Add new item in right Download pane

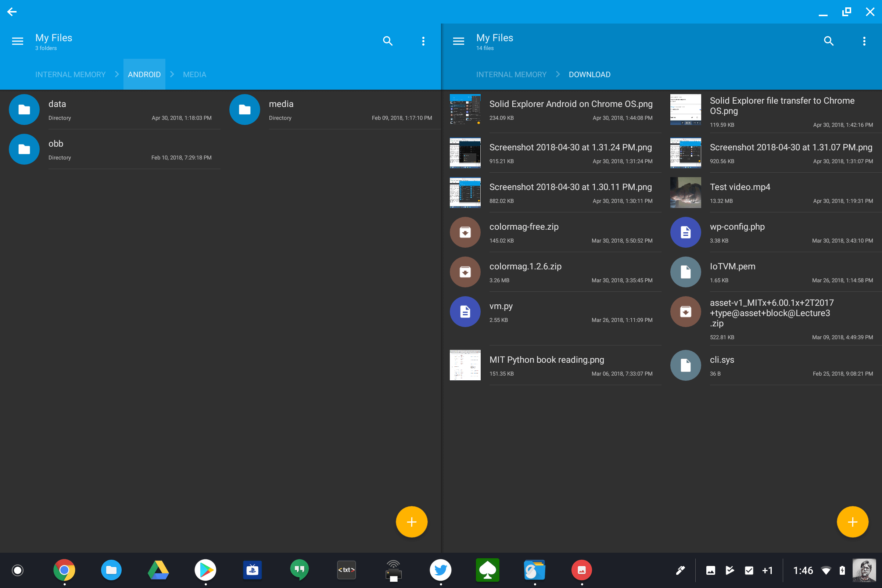coord(853,522)
